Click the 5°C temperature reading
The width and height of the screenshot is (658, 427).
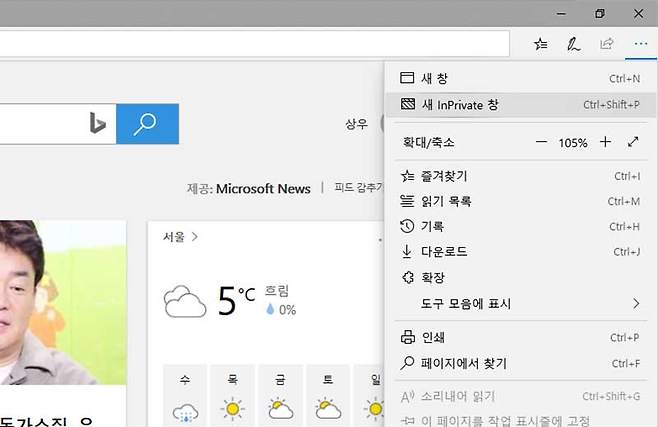tap(236, 300)
